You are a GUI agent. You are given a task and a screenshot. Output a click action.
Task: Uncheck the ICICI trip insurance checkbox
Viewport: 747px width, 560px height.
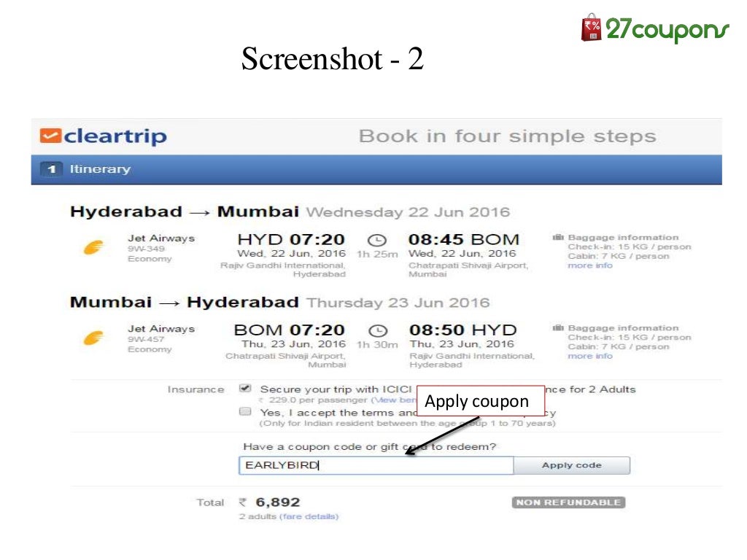tap(245, 388)
